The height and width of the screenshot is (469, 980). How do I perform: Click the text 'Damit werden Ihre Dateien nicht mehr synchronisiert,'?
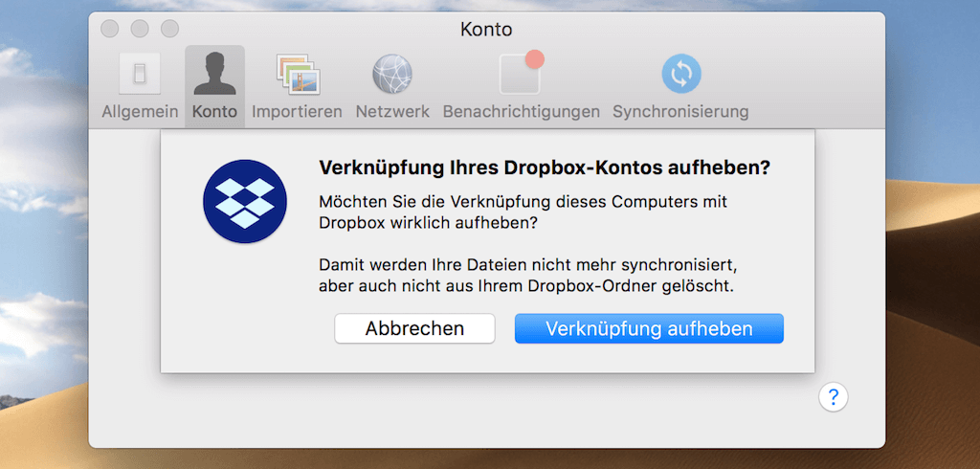528,264
